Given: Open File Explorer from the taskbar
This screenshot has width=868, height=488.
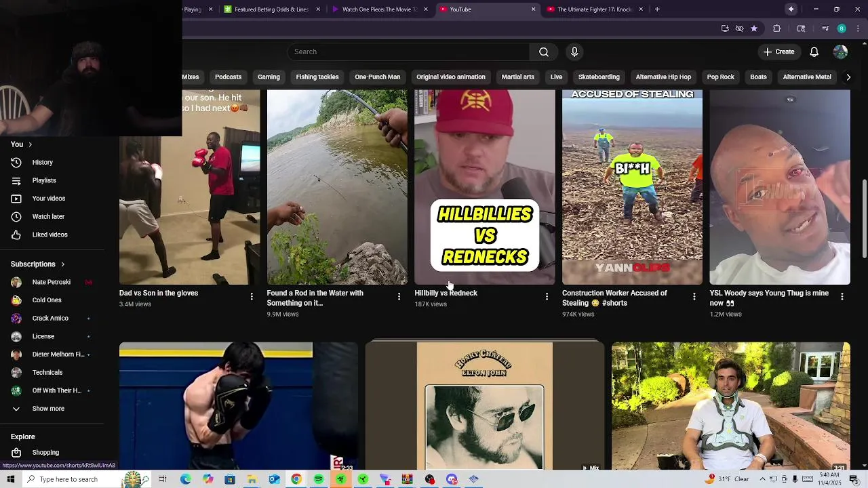Looking at the screenshot, I should pos(252,479).
